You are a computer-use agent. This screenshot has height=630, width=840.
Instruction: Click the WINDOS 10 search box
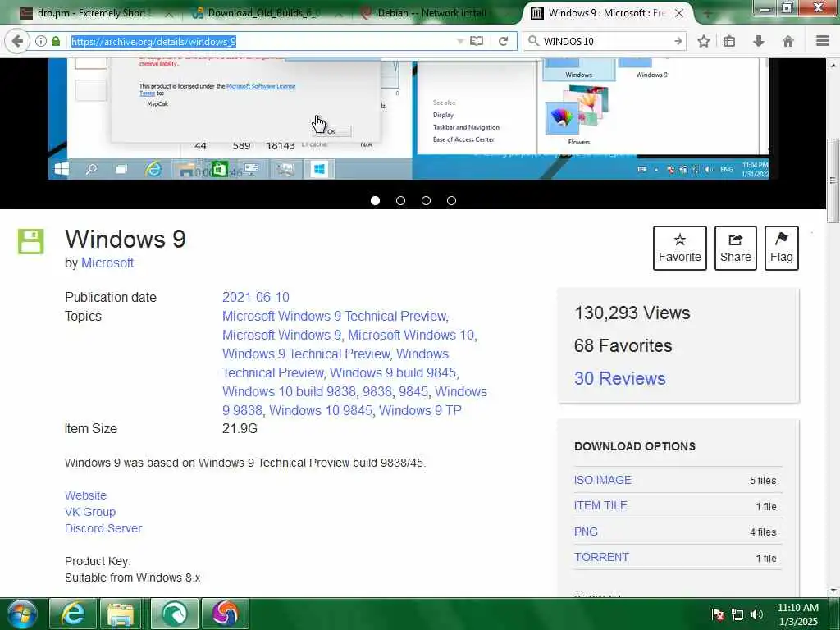click(x=605, y=41)
